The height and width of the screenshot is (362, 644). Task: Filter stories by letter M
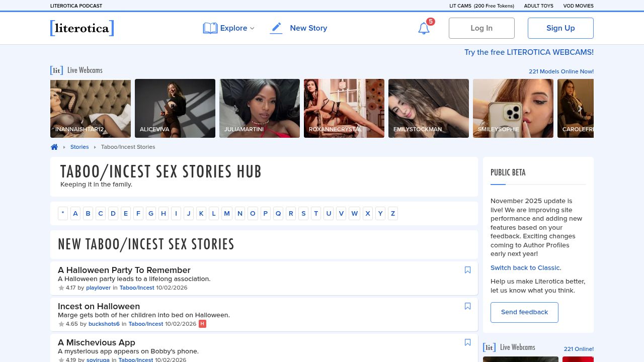(x=227, y=213)
